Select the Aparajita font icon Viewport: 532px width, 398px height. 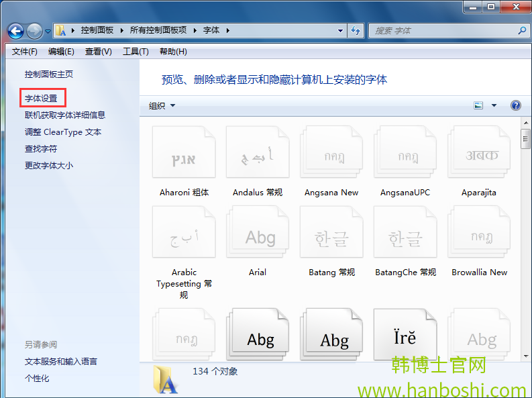[x=479, y=152]
